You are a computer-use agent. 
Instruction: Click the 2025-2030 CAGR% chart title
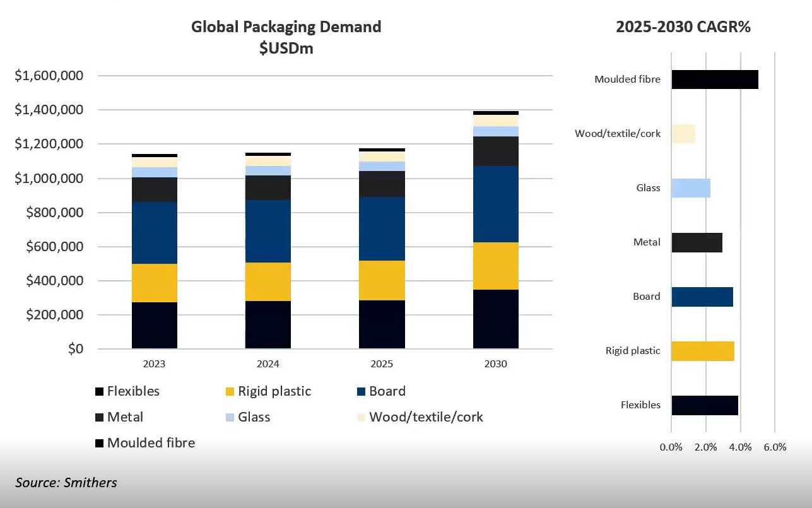[683, 27]
